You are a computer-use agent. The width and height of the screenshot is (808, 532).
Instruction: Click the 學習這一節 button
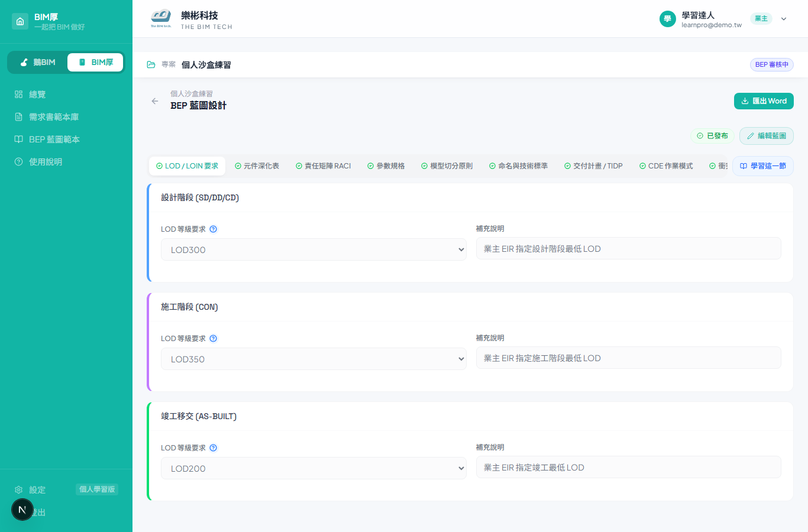point(763,166)
